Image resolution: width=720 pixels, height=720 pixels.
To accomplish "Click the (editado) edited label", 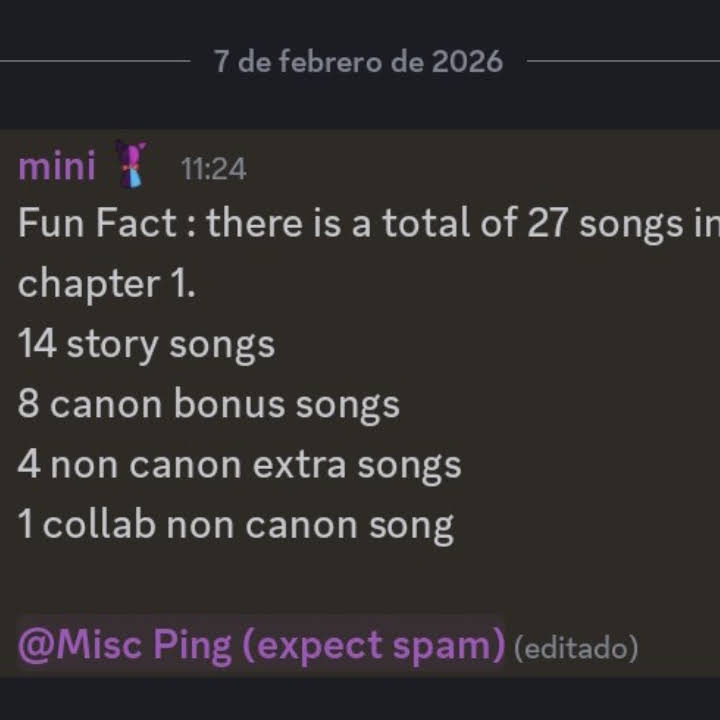I will [x=576, y=648].
